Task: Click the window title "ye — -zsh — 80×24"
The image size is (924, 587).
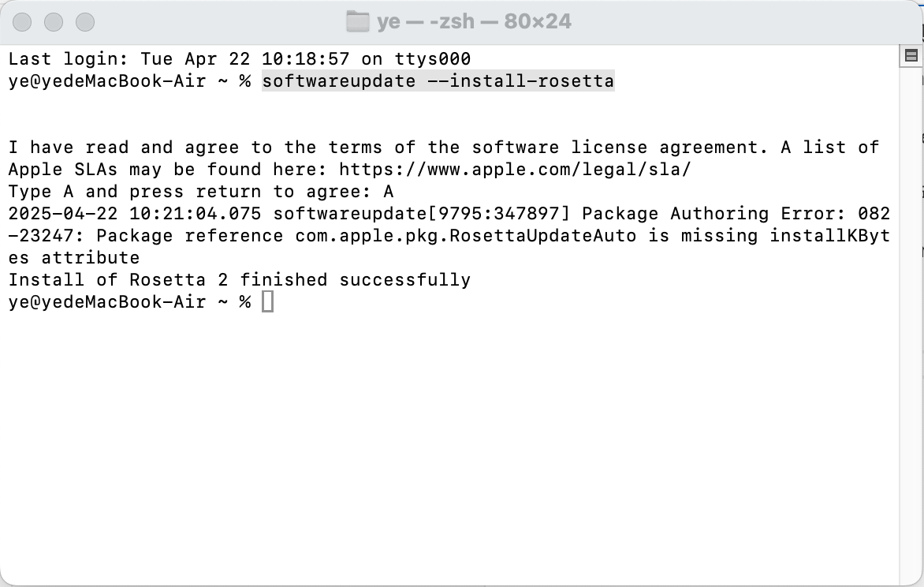Action: point(474,21)
